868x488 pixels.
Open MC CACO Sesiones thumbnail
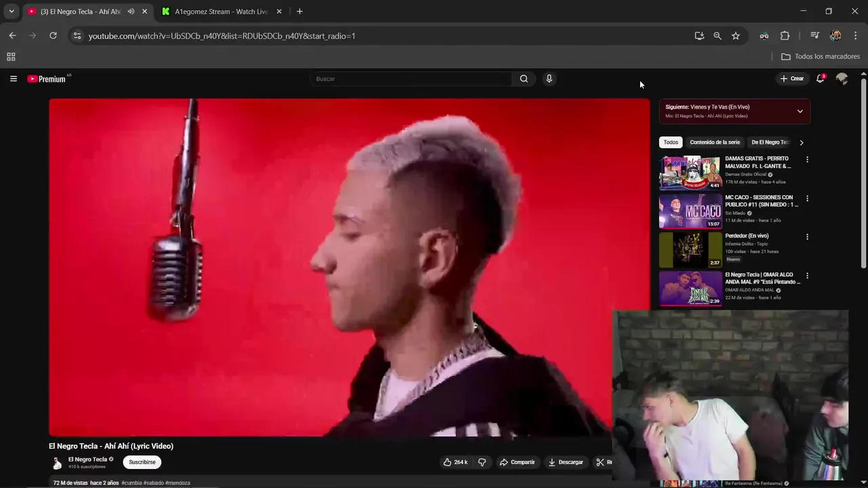pos(690,211)
